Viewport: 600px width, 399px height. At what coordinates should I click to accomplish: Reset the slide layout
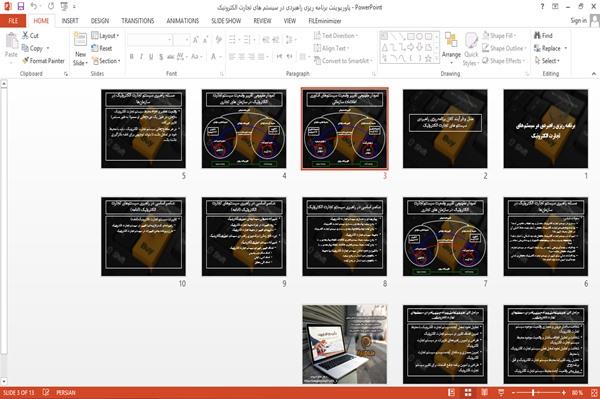click(102, 48)
